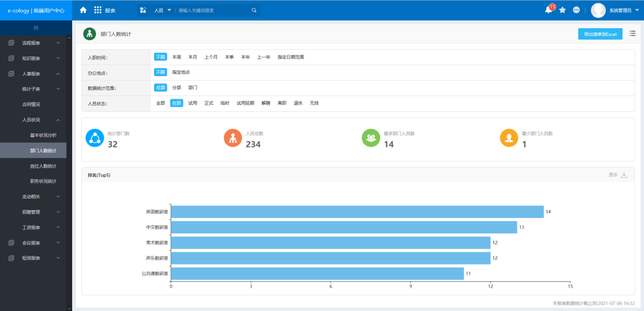Screen dimensions: 644x311
Task: Open the 人员 search type dropdown
Action: pyautogui.click(x=163, y=10)
